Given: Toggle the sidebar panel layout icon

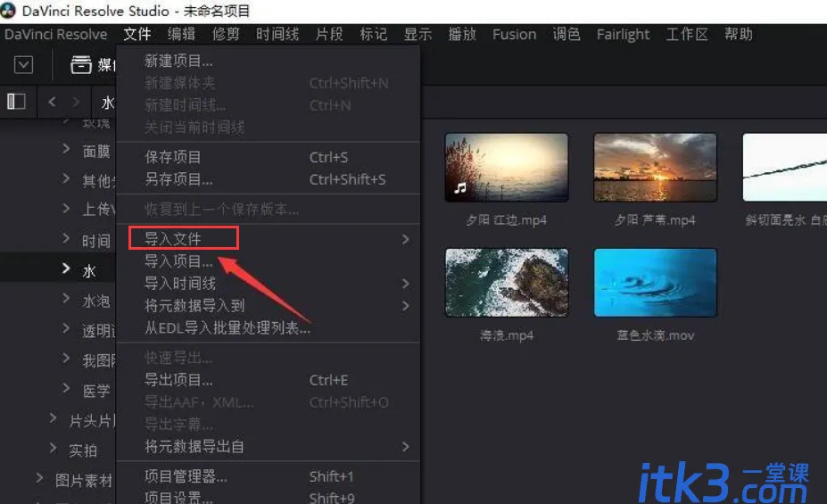Looking at the screenshot, I should 16,101.
